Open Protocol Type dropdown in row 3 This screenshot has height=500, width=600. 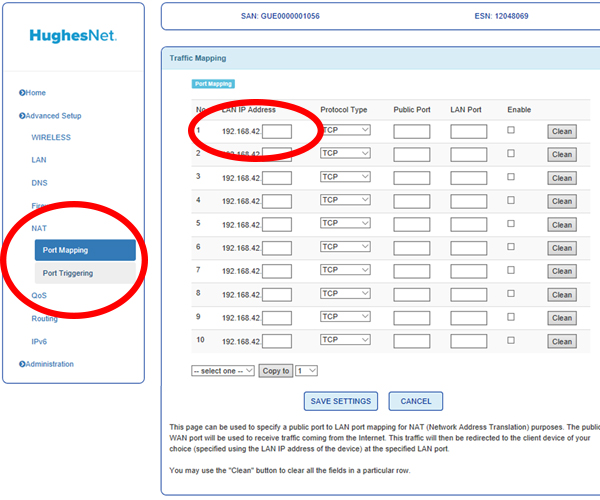click(345, 177)
